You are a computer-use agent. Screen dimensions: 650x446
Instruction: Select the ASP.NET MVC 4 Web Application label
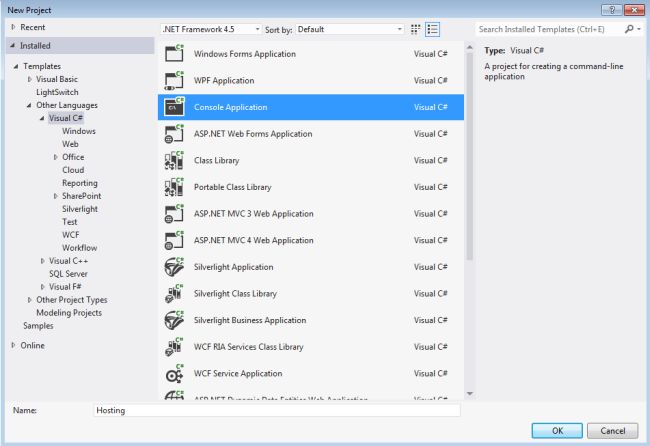[254, 240]
